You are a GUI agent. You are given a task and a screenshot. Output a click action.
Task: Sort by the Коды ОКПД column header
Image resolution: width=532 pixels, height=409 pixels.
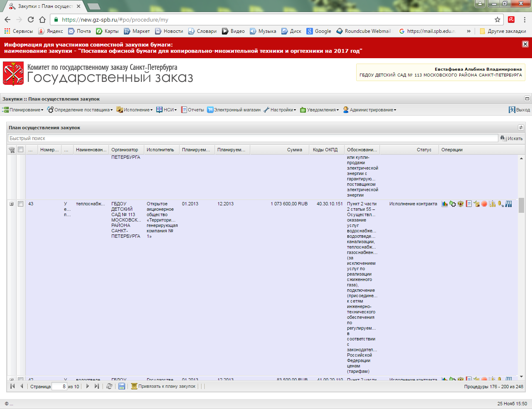point(327,150)
